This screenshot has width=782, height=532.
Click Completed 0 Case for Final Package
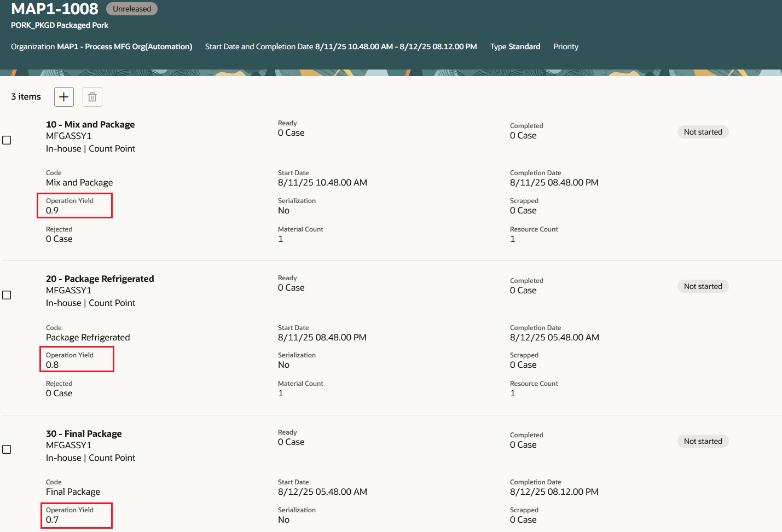pos(526,441)
